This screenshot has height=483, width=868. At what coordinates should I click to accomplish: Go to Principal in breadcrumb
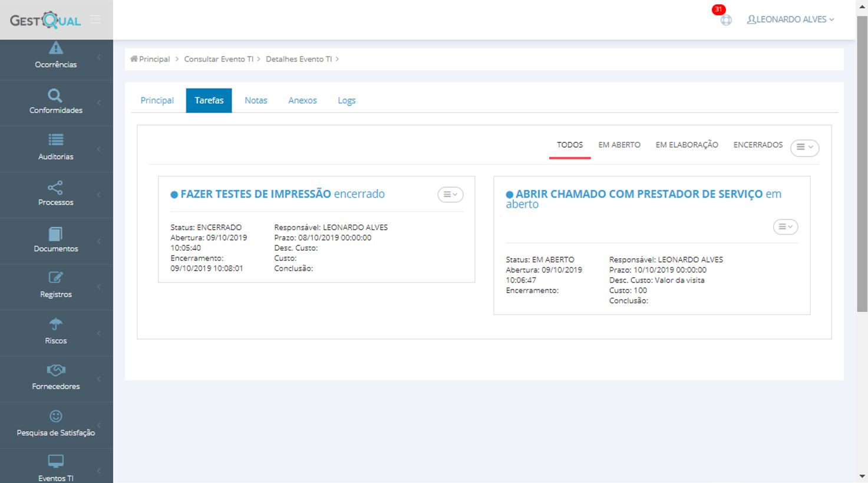[154, 59]
